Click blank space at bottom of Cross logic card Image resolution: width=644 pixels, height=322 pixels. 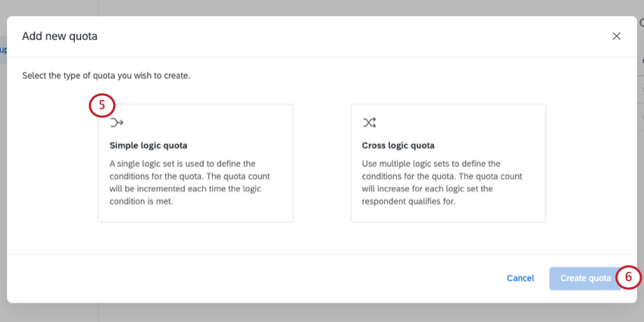(448, 214)
